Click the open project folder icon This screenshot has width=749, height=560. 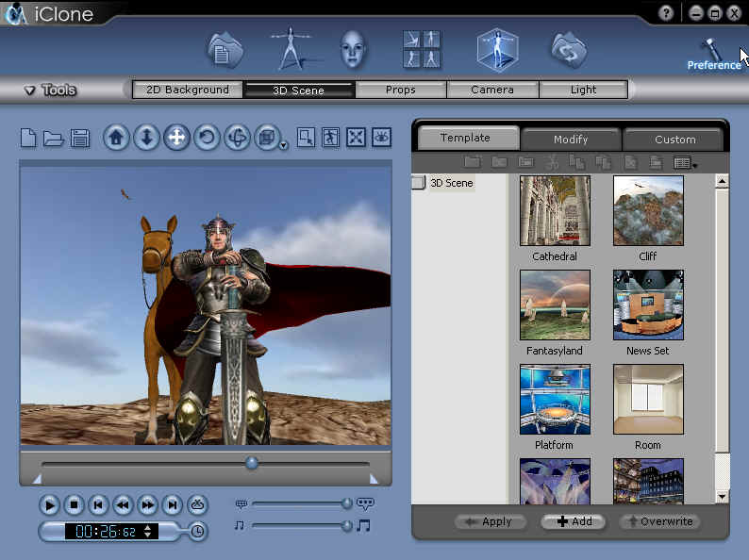(x=54, y=139)
